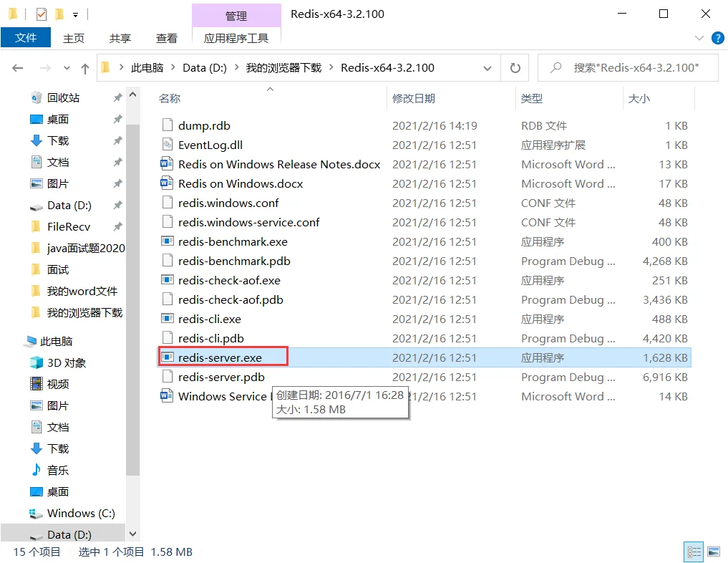Click the navigation pane scroll up arrow
Screen dimensions: 728x563
click(132, 95)
